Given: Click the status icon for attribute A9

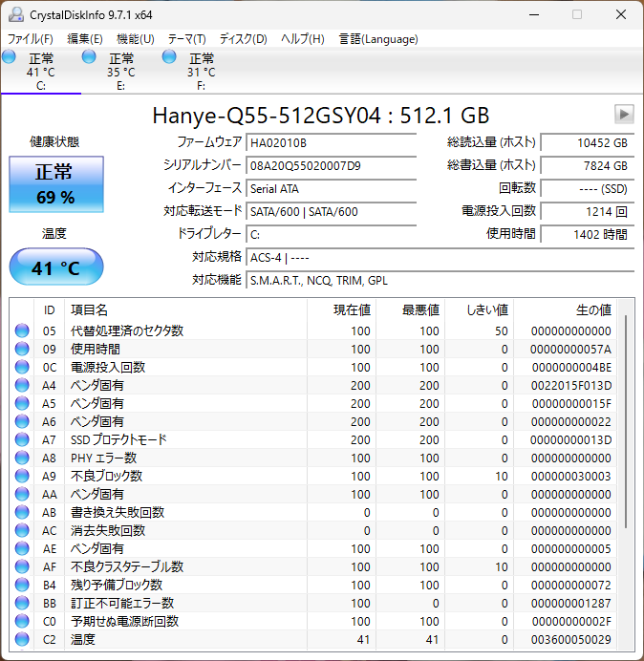Looking at the screenshot, I should [x=22, y=476].
